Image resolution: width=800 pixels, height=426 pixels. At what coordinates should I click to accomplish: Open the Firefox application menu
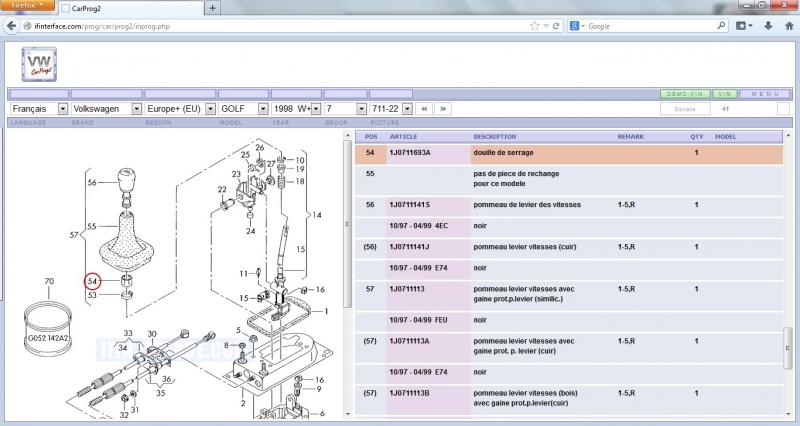[x=28, y=5]
